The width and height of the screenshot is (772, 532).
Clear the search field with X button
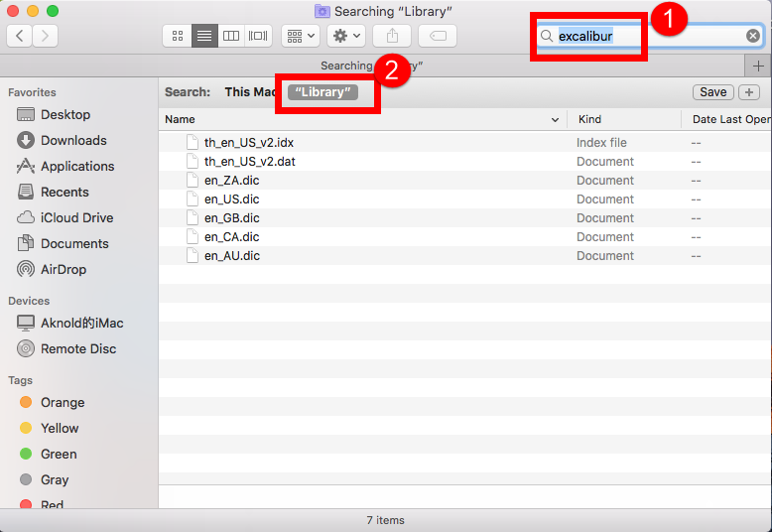[x=753, y=37]
